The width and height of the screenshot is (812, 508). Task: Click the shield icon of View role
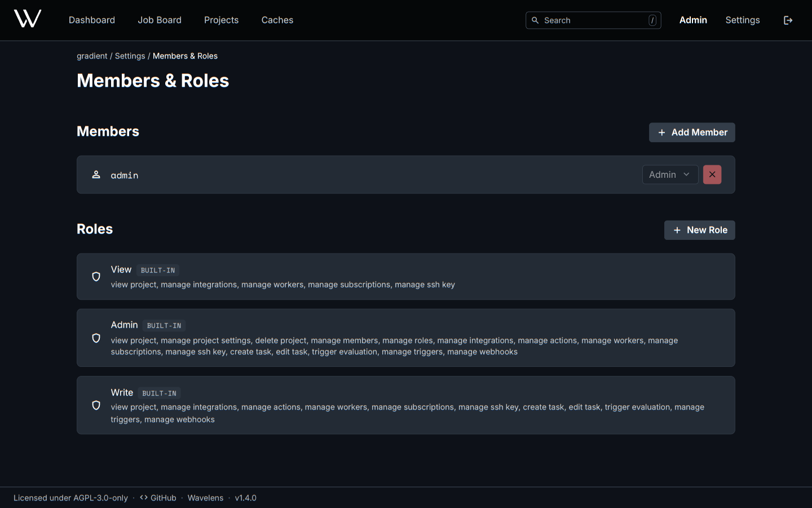pyautogui.click(x=96, y=277)
